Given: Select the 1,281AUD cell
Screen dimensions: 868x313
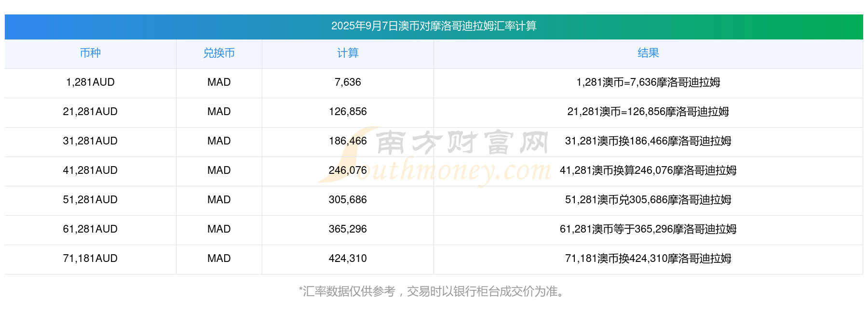Looking at the screenshot, I should coord(90,82).
